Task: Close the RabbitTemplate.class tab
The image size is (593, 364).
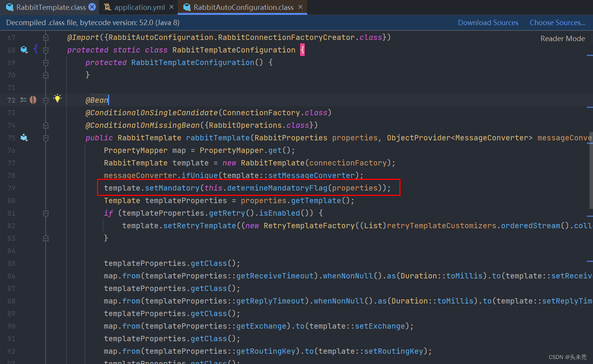Action: tap(92, 7)
